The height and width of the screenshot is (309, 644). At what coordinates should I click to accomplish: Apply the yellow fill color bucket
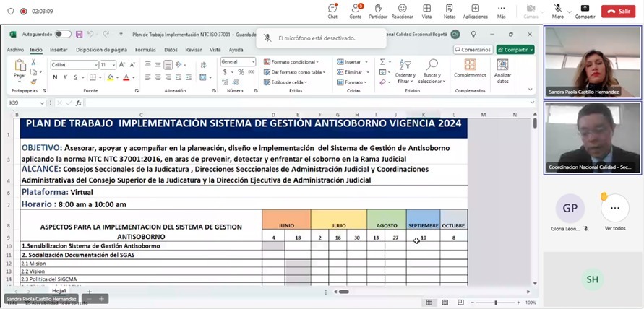110,77
